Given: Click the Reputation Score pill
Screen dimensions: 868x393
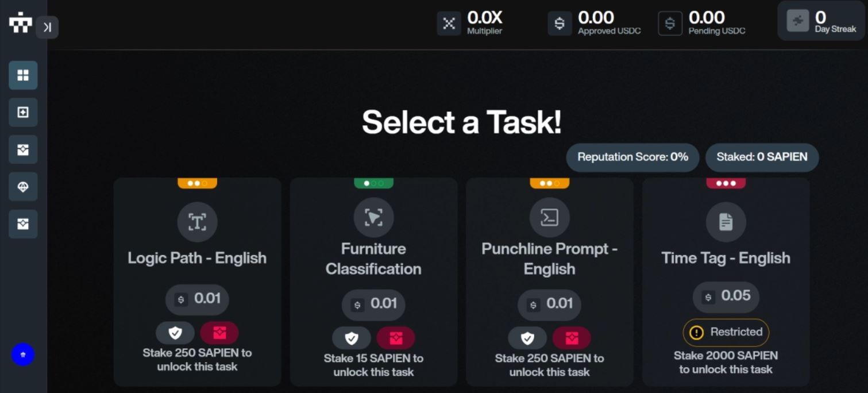Looking at the screenshot, I should click(632, 157).
